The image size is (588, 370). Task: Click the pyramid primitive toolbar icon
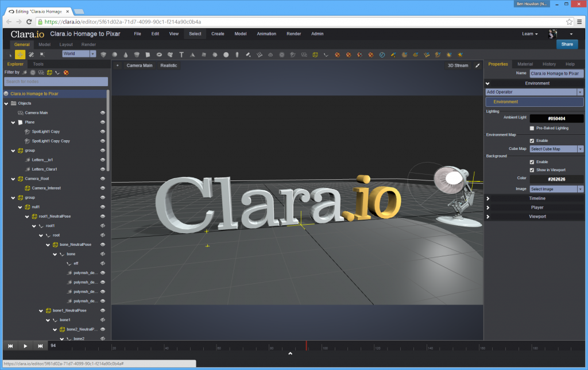(192, 55)
